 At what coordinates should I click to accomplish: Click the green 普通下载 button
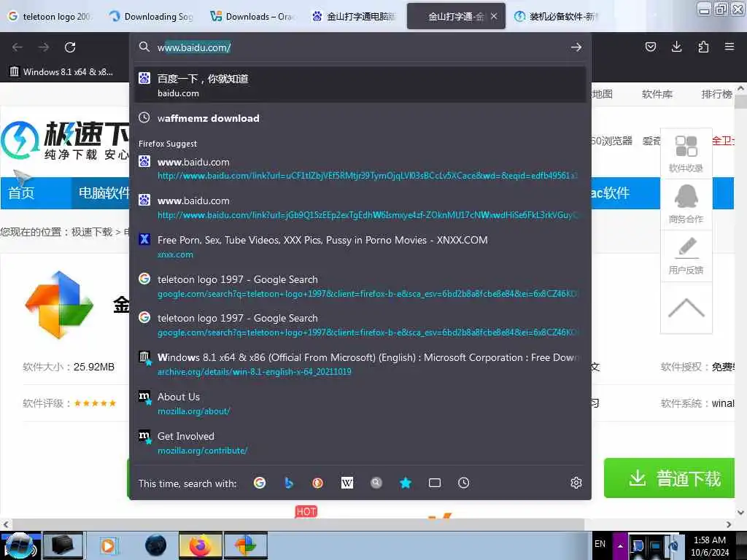tap(669, 478)
